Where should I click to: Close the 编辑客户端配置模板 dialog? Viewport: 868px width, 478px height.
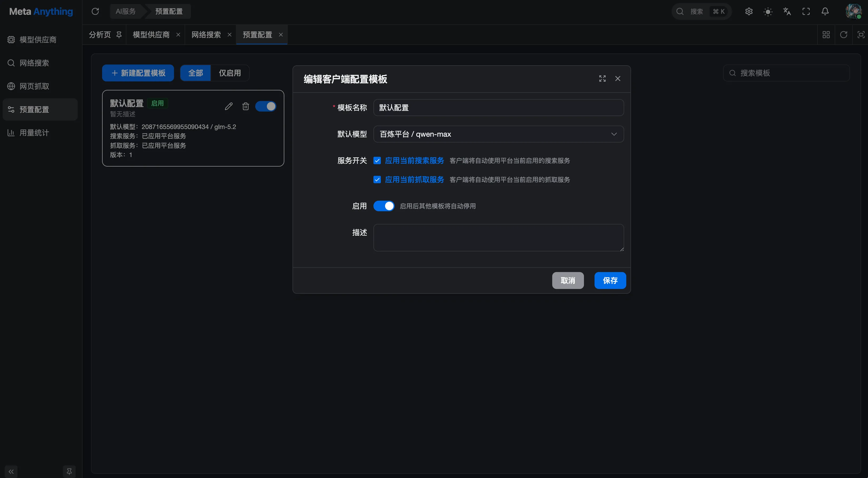(618, 79)
